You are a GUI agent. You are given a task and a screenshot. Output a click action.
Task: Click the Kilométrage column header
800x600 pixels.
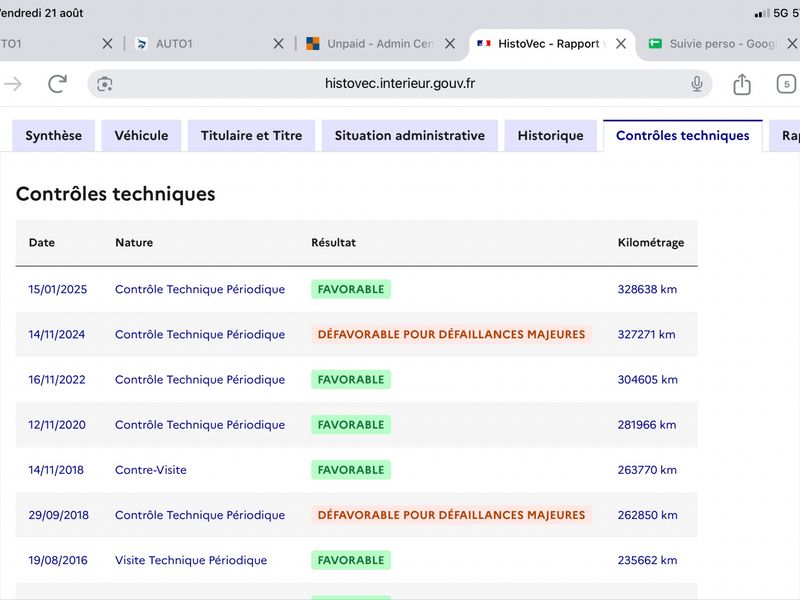coord(651,243)
